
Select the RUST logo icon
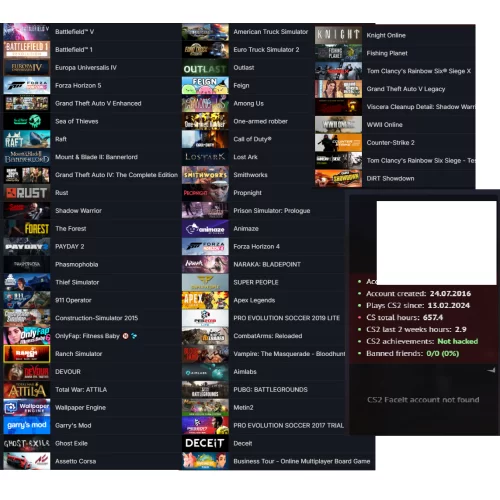click(27, 193)
